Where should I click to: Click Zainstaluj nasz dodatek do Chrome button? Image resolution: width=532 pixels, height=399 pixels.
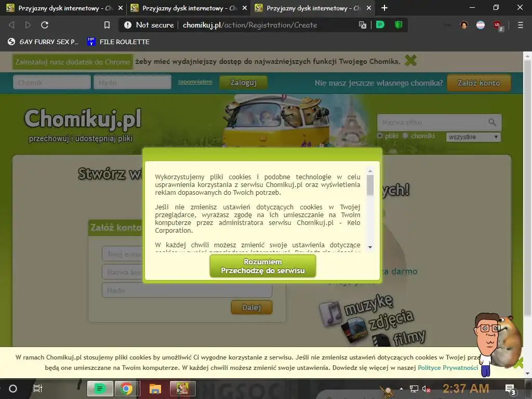73,62
